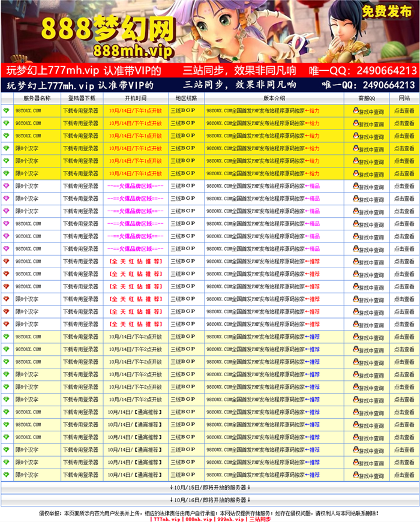Click the first purple gem icon
The image size is (420, 522).
(x=6, y=186)
